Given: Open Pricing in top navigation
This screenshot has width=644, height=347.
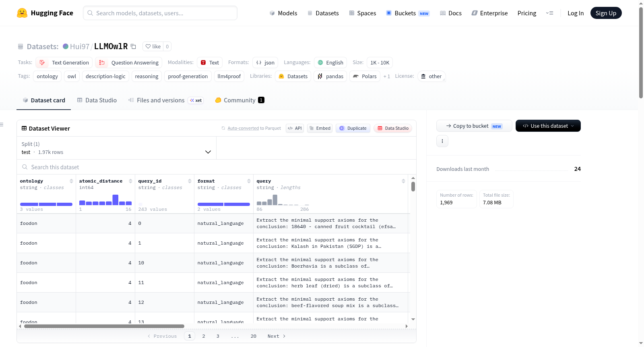Looking at the screenshot, I should [x=527, y=13].
